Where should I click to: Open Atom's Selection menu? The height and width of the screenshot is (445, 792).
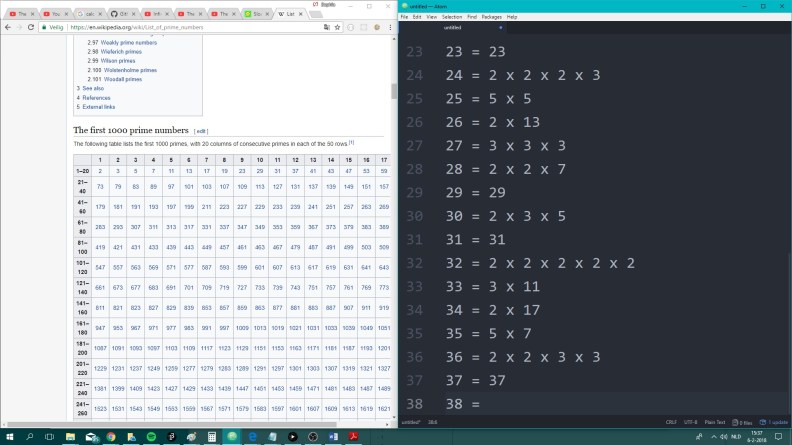pos(452,17)
